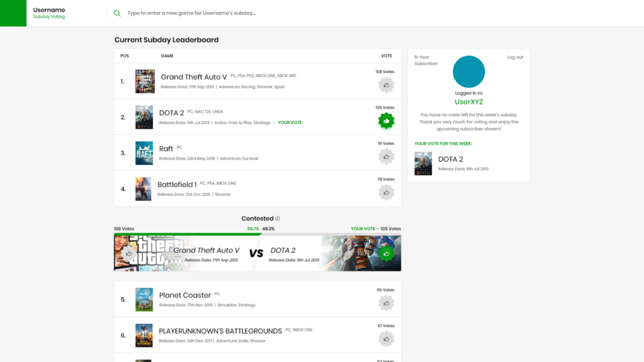644x362 pixels.
Task: Click the 5-Year Subscriber badge text
Action: pos(426,60)
